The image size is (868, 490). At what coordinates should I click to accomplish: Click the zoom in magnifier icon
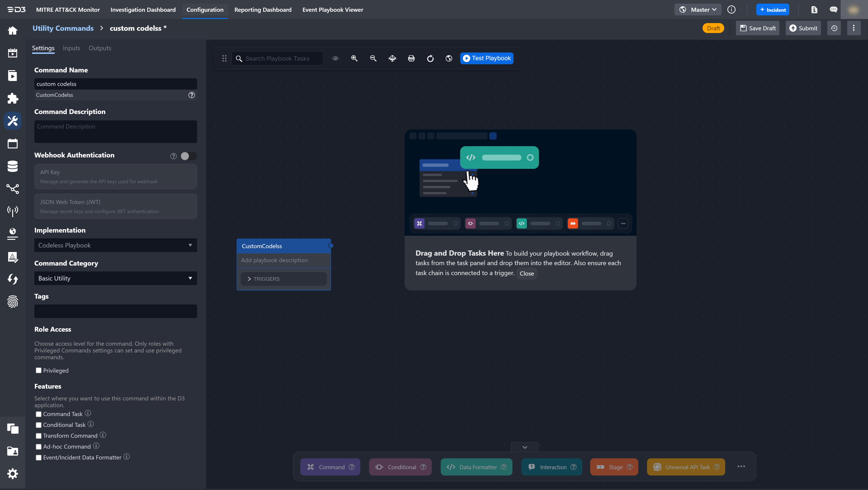click(354, 58)
